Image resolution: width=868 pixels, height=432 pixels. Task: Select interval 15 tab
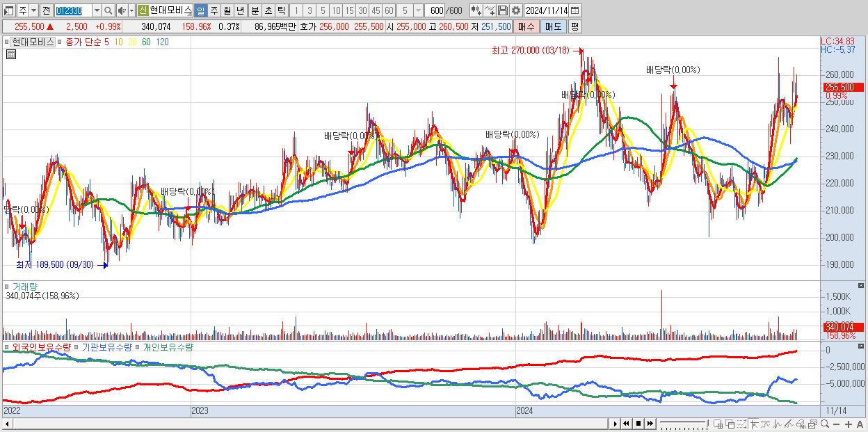[x=349, y=10]
